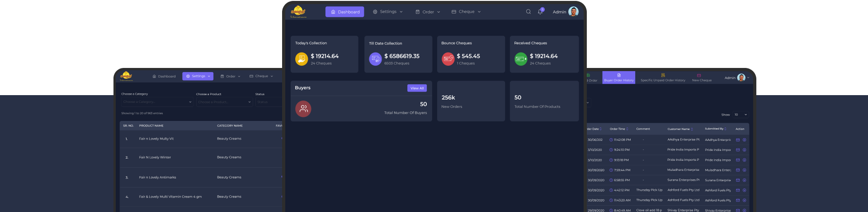This screenshot has height=212, width=868.
Task: Expand Cheque menu in left products window
Action: click(261, 76)
